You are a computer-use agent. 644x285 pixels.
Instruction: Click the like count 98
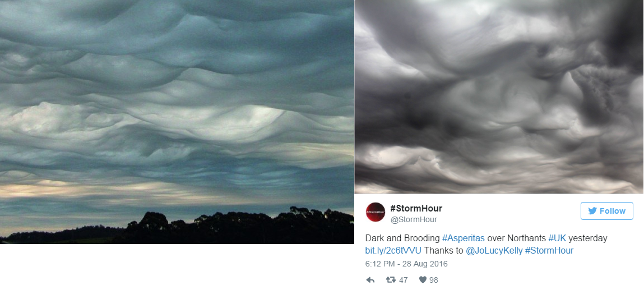pyautogui.click(x=434, y=280)
